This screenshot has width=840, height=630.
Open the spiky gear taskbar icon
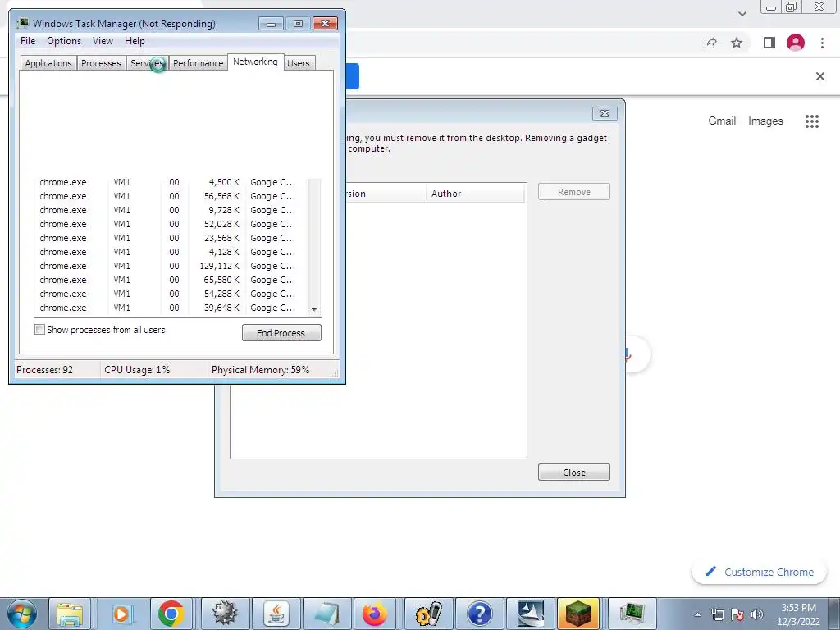pos(225,614)
